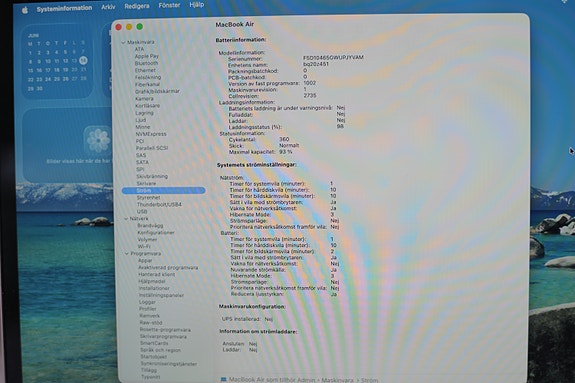Screen dimensions: 575x383
Task: Select Rosetta-programvara in the sidebar
Action: click(x=165, y=330)
